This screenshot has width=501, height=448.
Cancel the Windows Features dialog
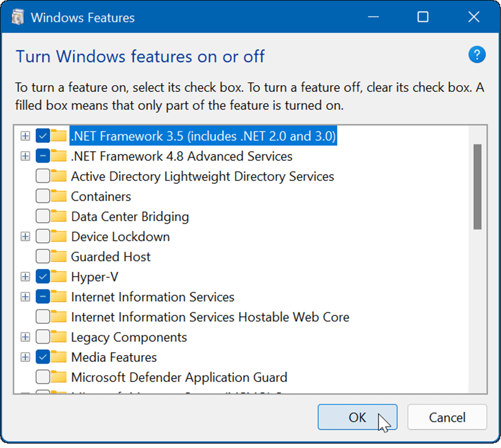coord(447,417)
